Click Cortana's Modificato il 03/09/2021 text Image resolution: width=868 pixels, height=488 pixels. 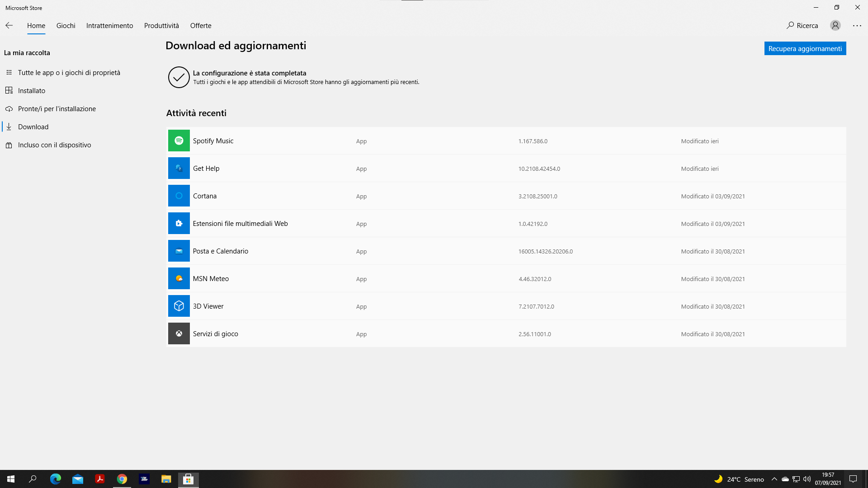tap(713, 196)
